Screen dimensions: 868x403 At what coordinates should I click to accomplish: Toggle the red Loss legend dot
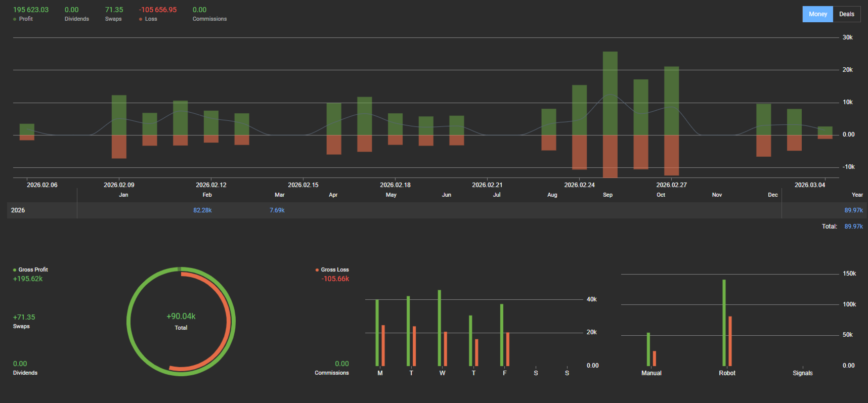(x=141, y=19)
